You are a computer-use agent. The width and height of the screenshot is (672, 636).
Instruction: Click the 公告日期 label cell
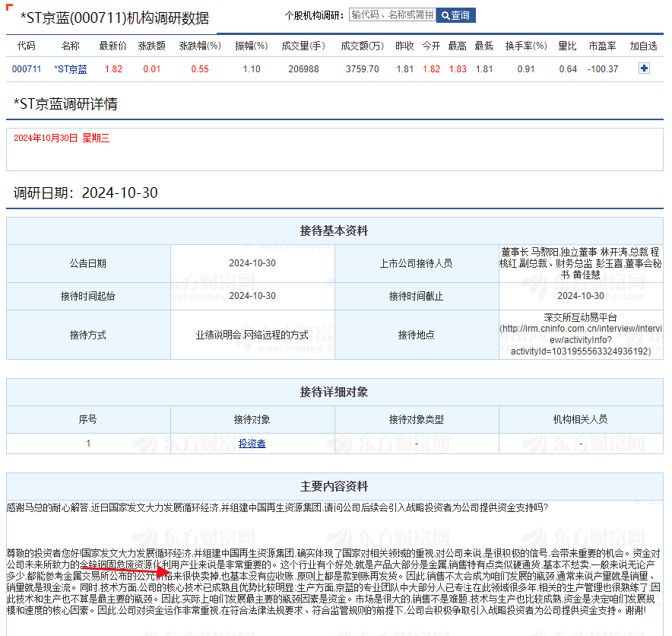click(x=88, y=263)
